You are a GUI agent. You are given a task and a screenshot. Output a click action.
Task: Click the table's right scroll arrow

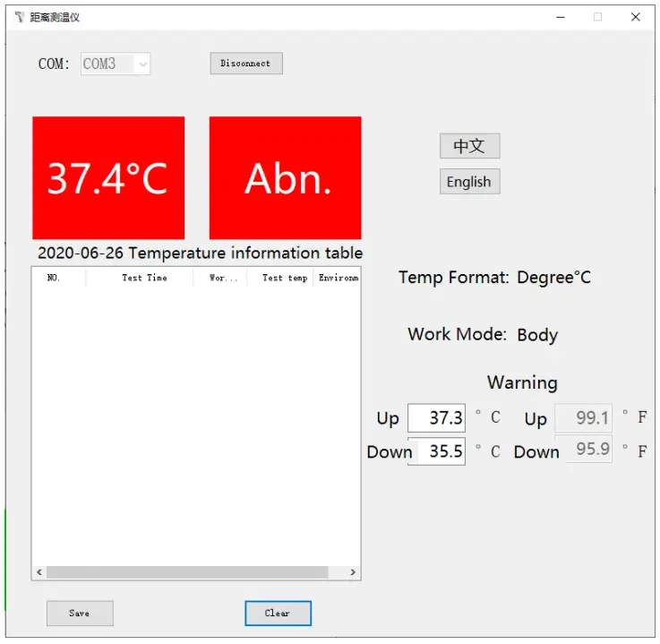tap(353, 572)
